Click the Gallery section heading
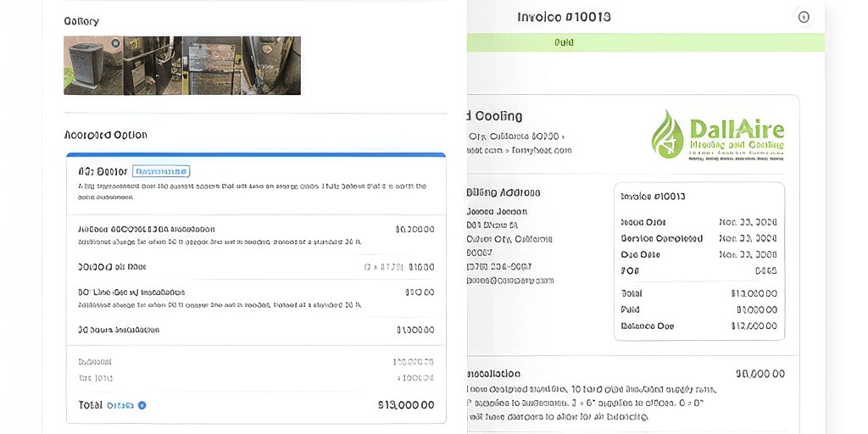 81,21
